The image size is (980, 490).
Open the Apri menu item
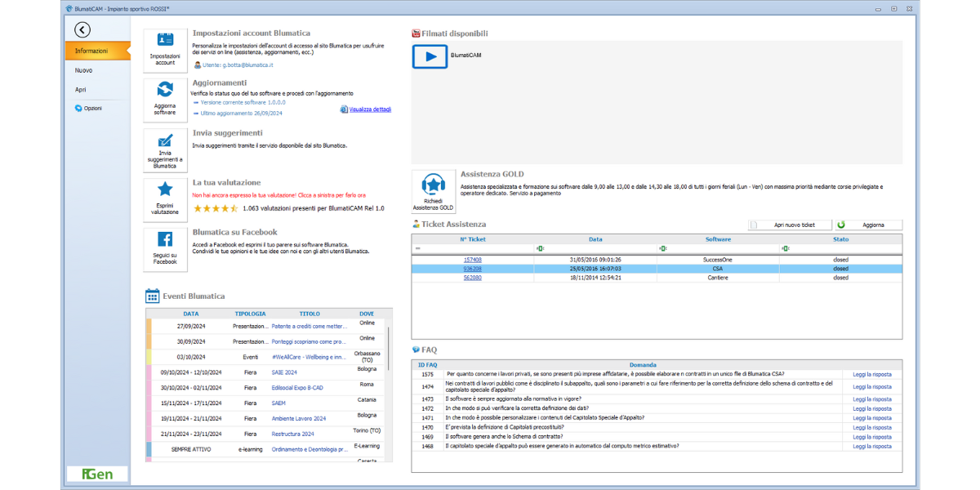81,90
